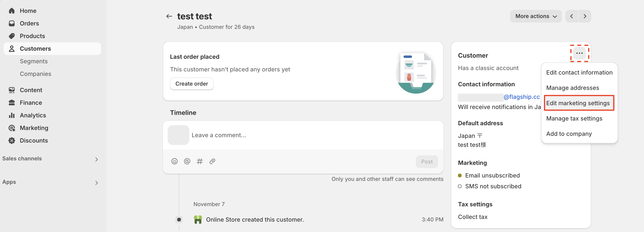Screen dimensions: 644x232
Task: Click the @flagship.cc email link
Action: click(522, 97)
